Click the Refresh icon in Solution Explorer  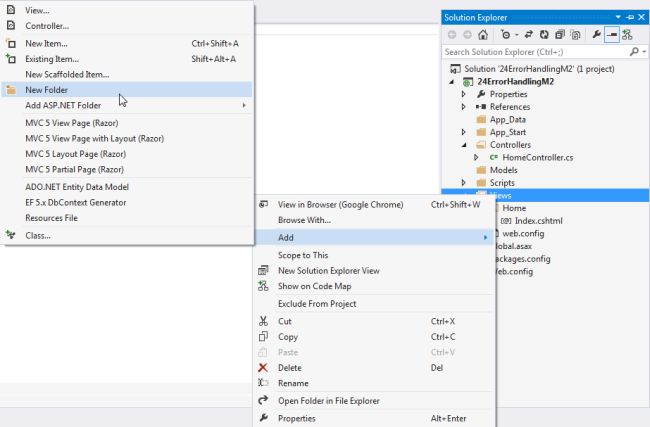coord(544,34)
